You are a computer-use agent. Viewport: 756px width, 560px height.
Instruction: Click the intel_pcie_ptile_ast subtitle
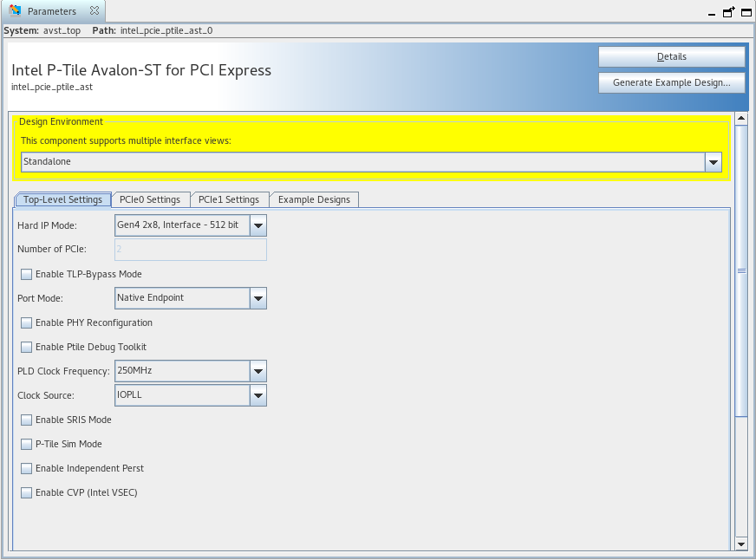[52, 88]
